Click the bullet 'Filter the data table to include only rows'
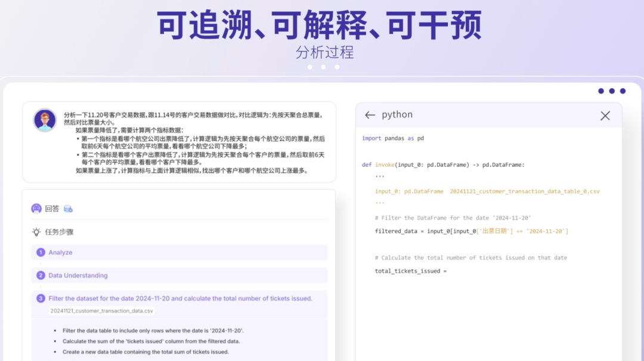 pyautogui.click(x=153, y=331)
